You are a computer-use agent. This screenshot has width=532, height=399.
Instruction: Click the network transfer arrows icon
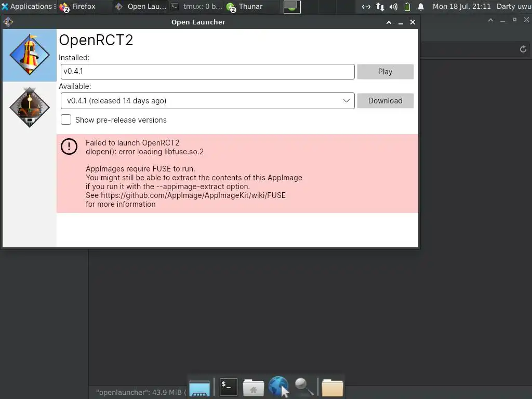[380, 7]
